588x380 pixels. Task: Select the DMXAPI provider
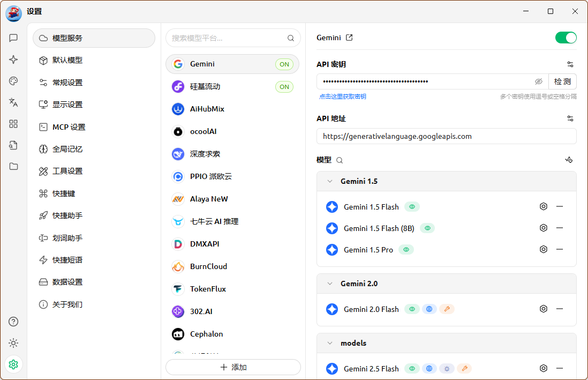tap(232, 244)
